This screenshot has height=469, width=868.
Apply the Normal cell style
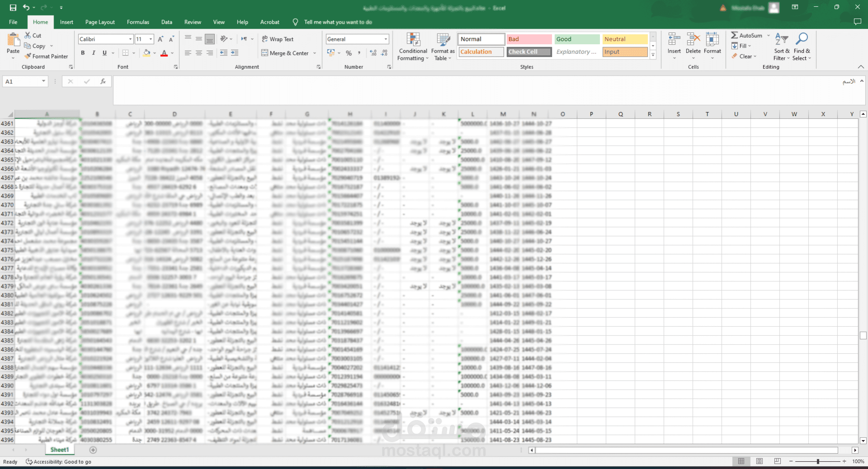481,39
